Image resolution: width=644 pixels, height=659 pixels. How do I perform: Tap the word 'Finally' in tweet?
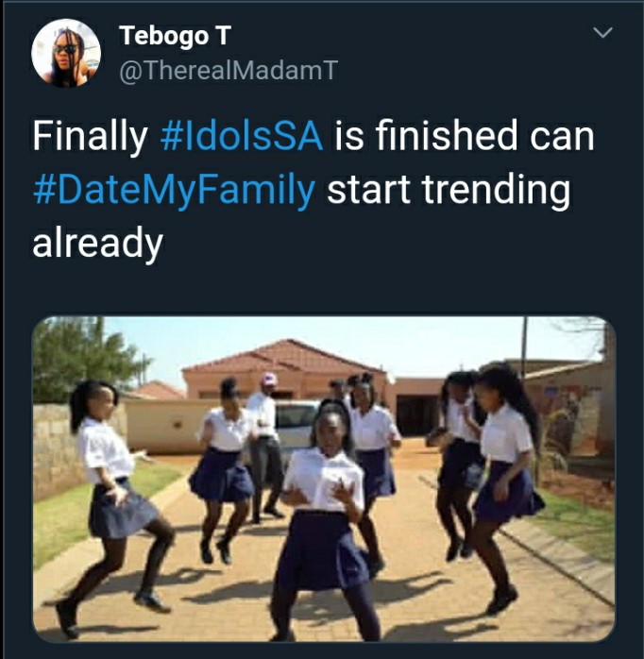(90, 137)
